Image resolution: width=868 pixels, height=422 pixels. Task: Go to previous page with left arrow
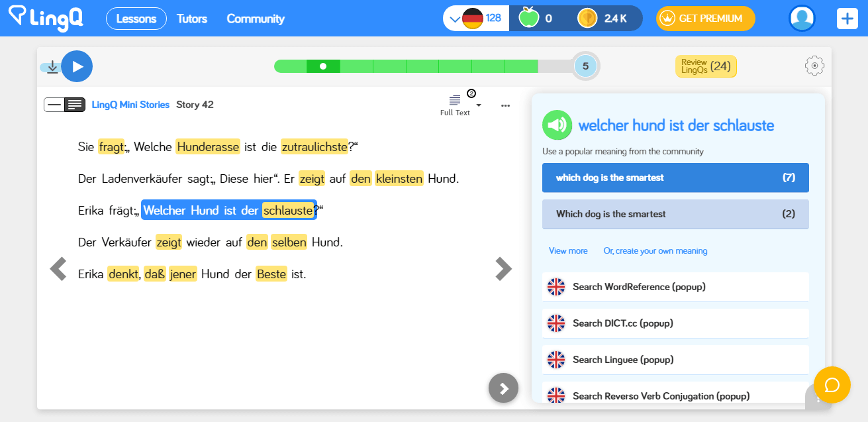58,269
